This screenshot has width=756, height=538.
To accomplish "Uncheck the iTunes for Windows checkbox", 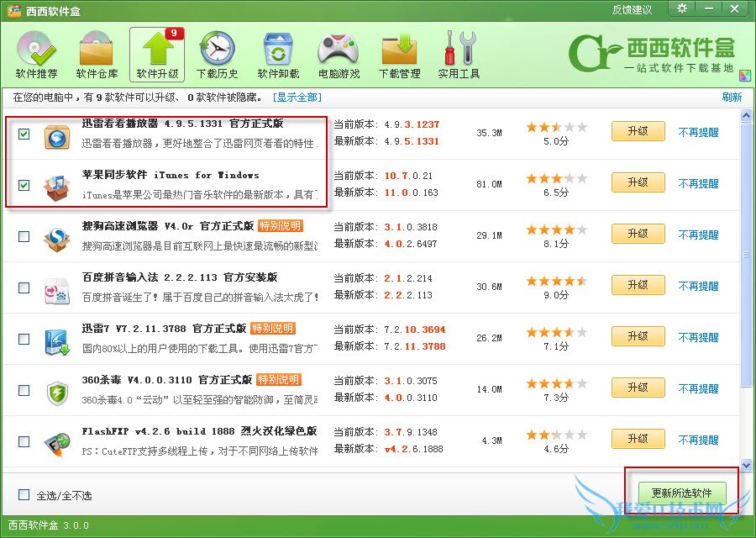I will point(24,185).
